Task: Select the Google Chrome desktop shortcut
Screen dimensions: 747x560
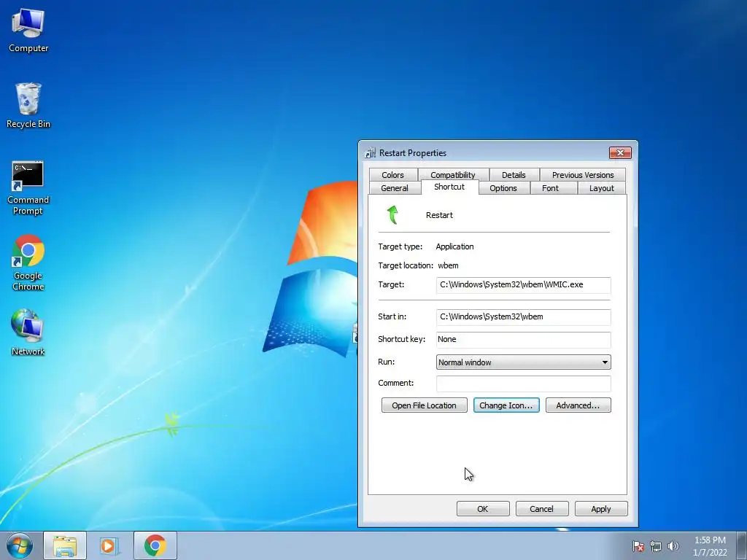Action: 28,262
